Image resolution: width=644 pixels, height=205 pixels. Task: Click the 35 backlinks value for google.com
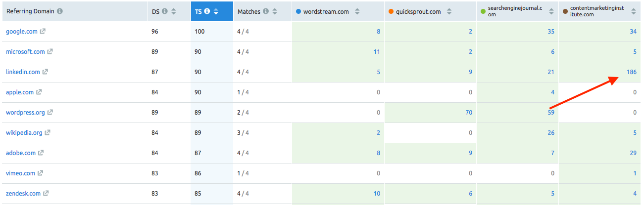[x=551, y=32]
